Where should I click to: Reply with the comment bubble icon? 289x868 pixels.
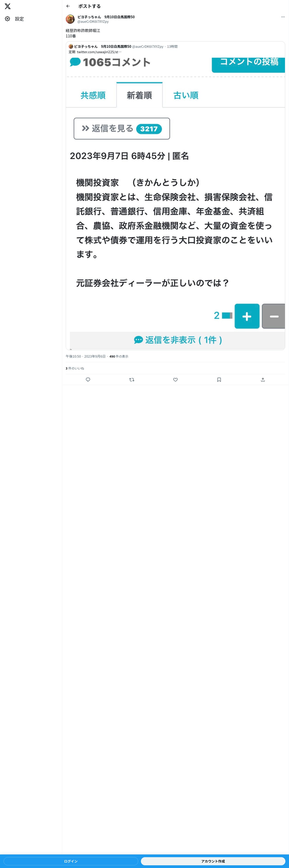(88, 380)
